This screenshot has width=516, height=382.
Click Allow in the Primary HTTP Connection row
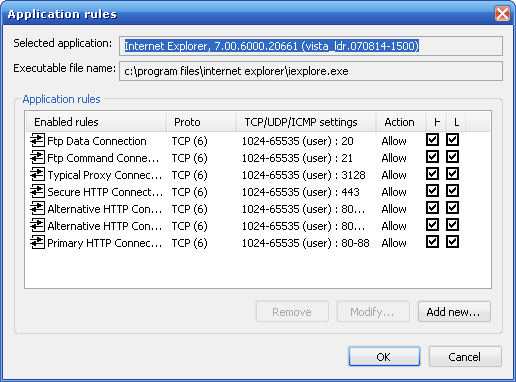coord(394,243)
